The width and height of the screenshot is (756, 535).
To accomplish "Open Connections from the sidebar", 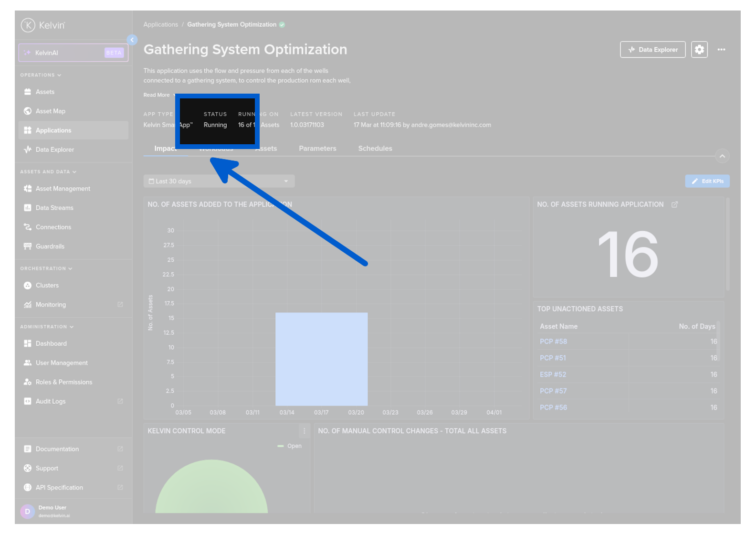I will [x=53, y=227].
